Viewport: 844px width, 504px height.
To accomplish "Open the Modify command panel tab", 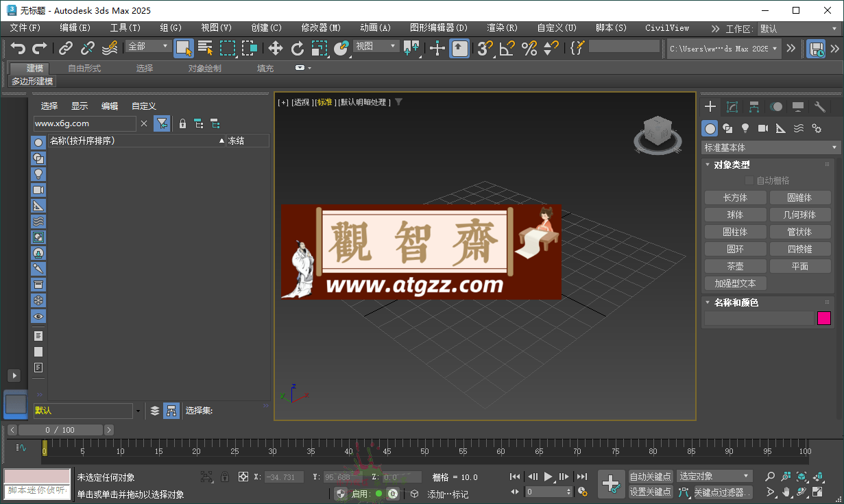I will tap(732, 107).
